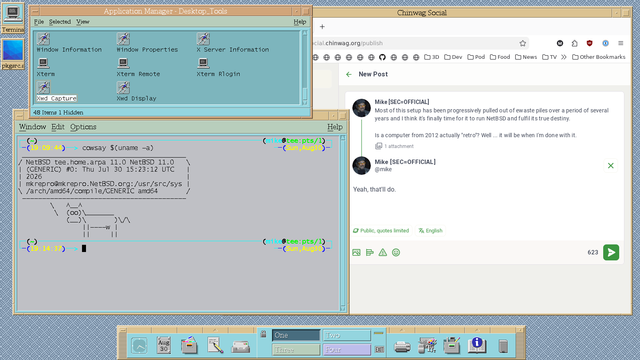Switch to workspace One
Screen dimensions: 640x360
(296, 335)
